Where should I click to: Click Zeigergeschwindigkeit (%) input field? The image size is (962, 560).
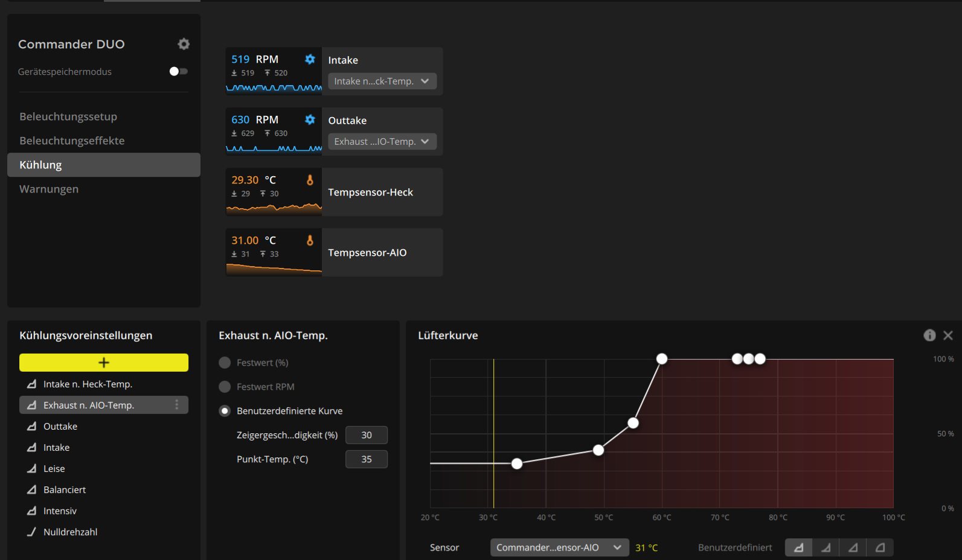pos(367,435)
